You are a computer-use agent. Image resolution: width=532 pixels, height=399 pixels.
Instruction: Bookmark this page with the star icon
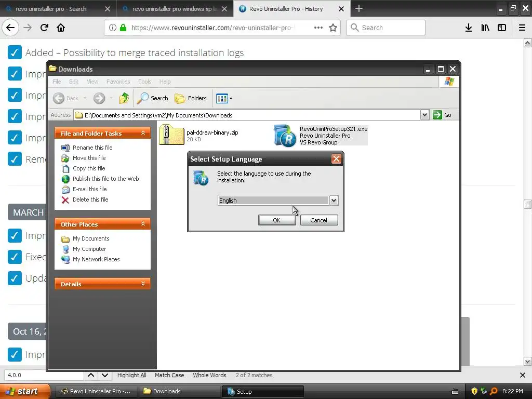(333, 28)
